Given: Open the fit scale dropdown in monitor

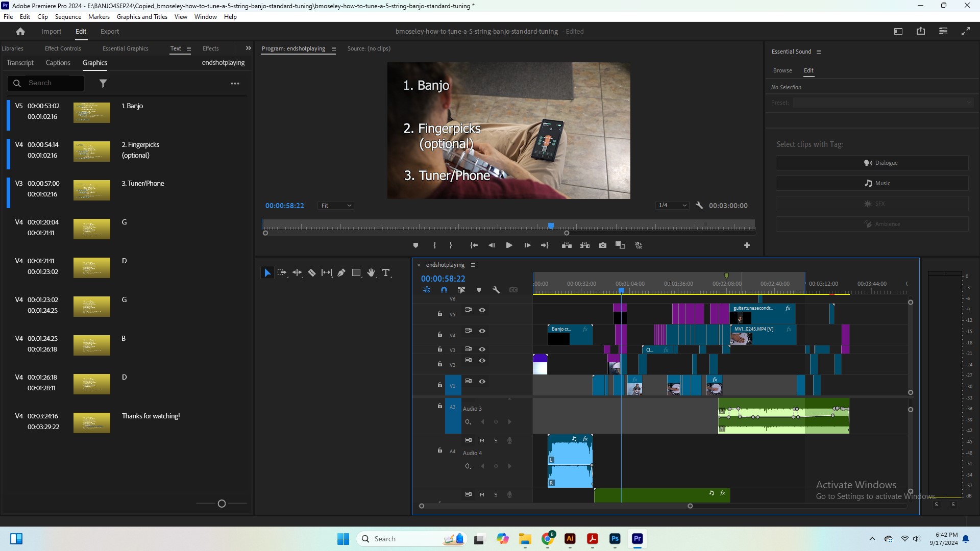Looking at the screenshot, I should (x=334, y=205).
